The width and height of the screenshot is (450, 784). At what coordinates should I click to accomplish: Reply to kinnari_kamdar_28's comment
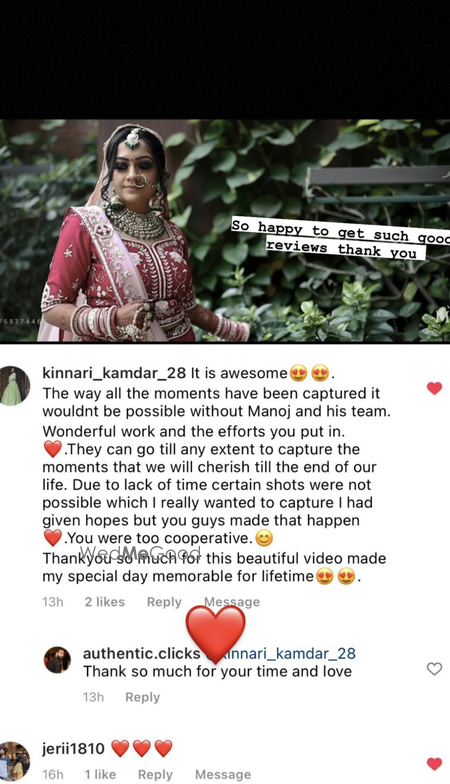(164, 602)
